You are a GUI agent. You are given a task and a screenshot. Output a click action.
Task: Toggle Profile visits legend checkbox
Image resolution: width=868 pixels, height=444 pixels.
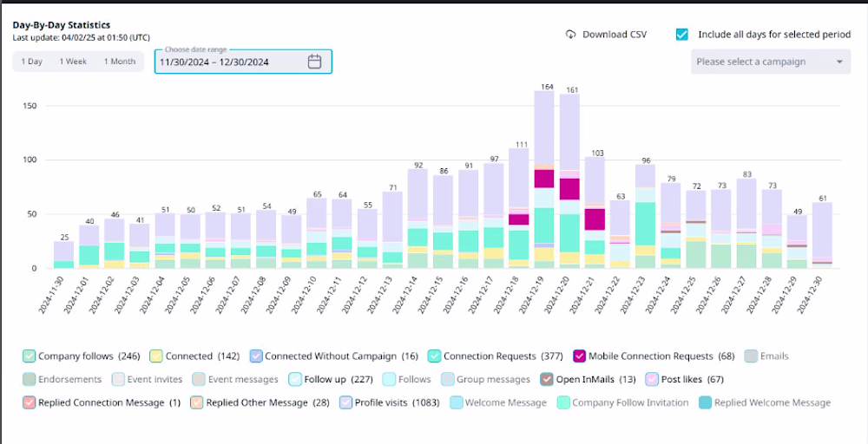pos(346,402)
